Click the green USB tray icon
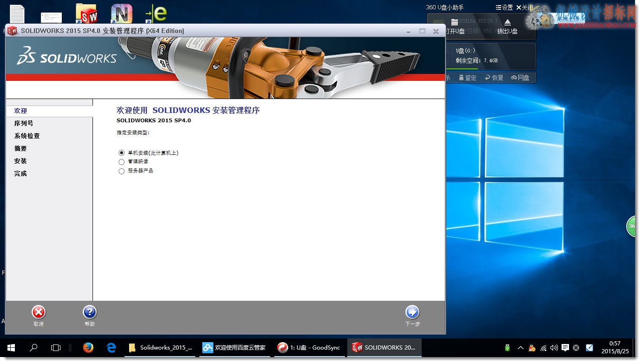This screenshot has width=642, height=364. (x=507, y=348)
